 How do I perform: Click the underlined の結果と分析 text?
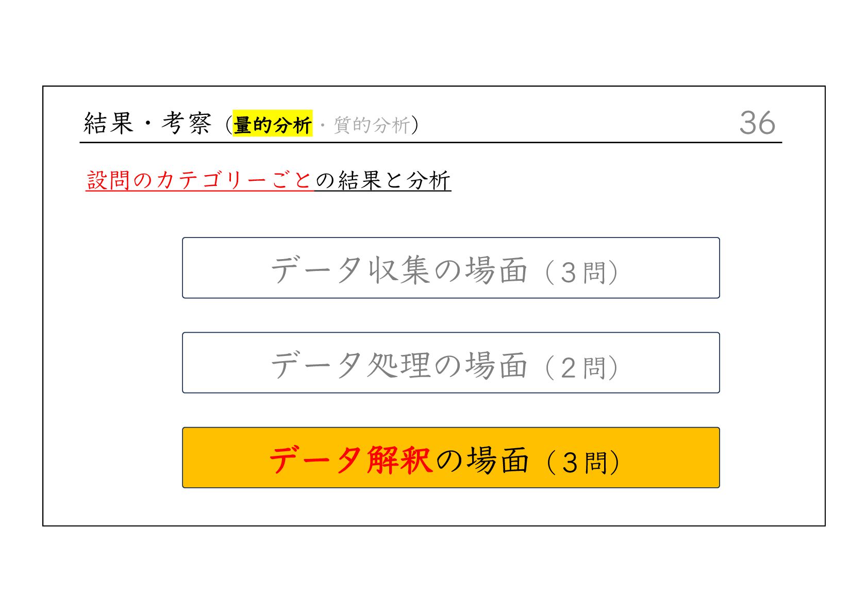383,180
